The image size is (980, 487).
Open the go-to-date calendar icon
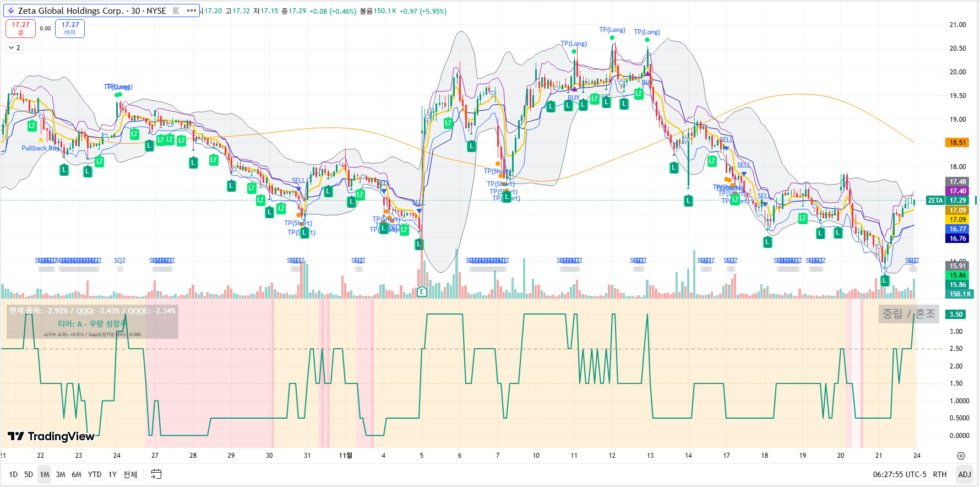click(156, 474)
